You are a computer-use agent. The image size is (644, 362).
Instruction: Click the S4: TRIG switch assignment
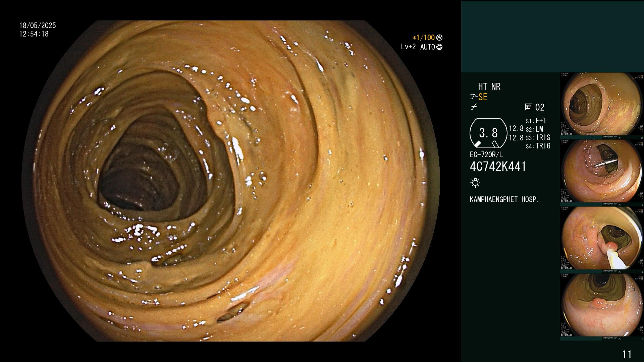(x=538, y=146)
